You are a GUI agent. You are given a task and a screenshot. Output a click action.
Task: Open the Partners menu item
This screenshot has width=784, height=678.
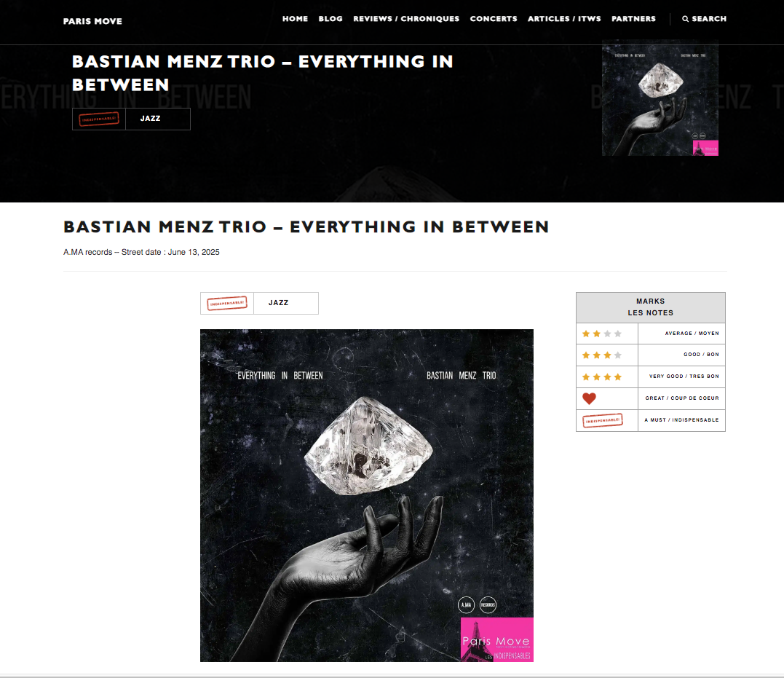pyautogui.click(x=633, y=19)
